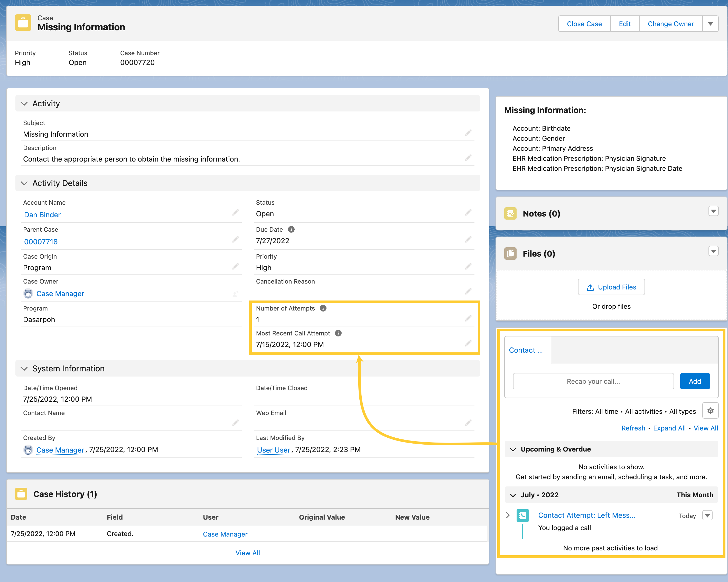Viewport: 728px width, 582px height.
Task: Open Case Manager link in Case History
Action: pos(225,534)
